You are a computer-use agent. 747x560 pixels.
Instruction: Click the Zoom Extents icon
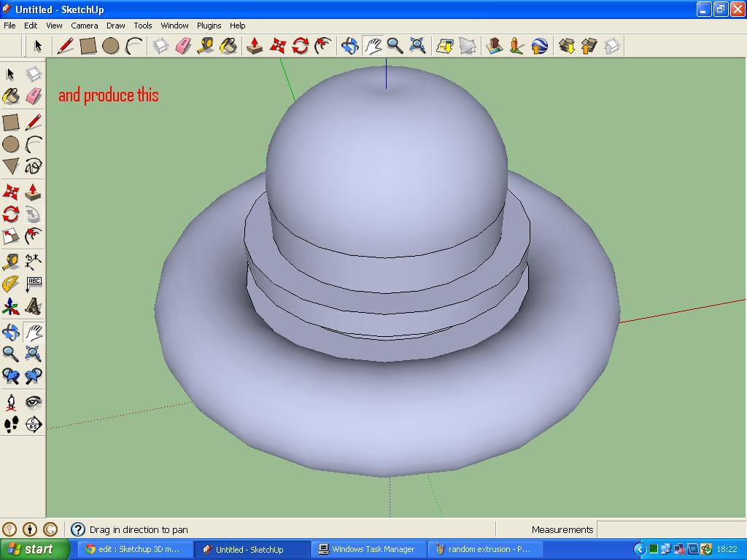point(33,354)
